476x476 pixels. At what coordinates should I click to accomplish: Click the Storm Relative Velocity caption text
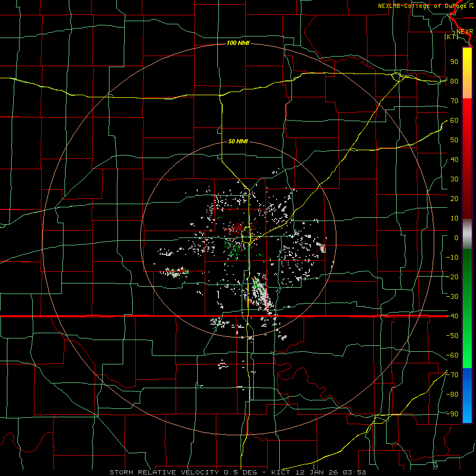point(238,472)
